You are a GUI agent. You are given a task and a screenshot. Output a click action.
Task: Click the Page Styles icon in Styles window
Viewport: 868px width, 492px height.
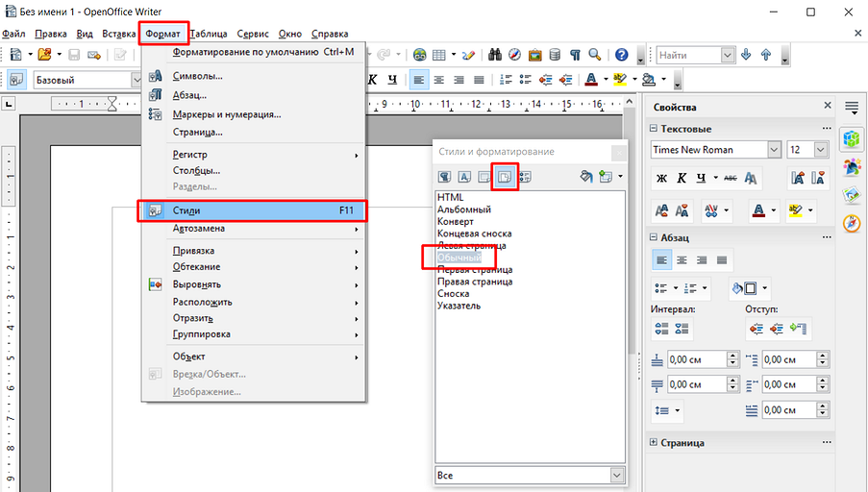(x=505, y=176)
